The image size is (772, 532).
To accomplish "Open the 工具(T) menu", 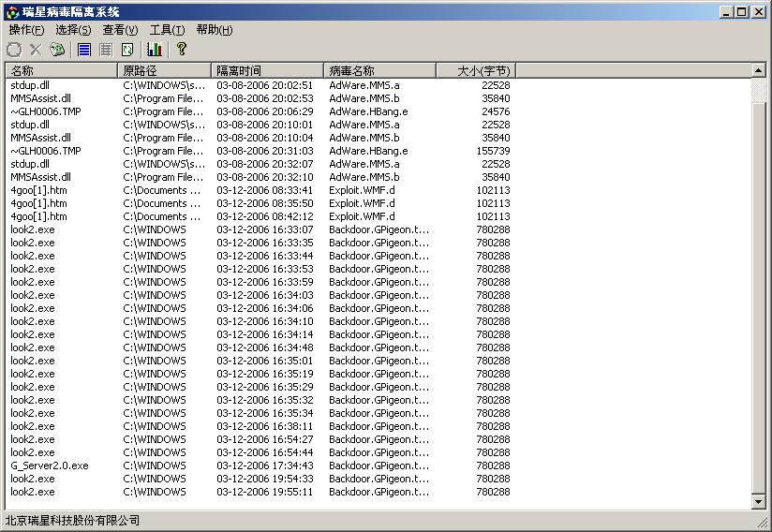I will tap(167, 30).
